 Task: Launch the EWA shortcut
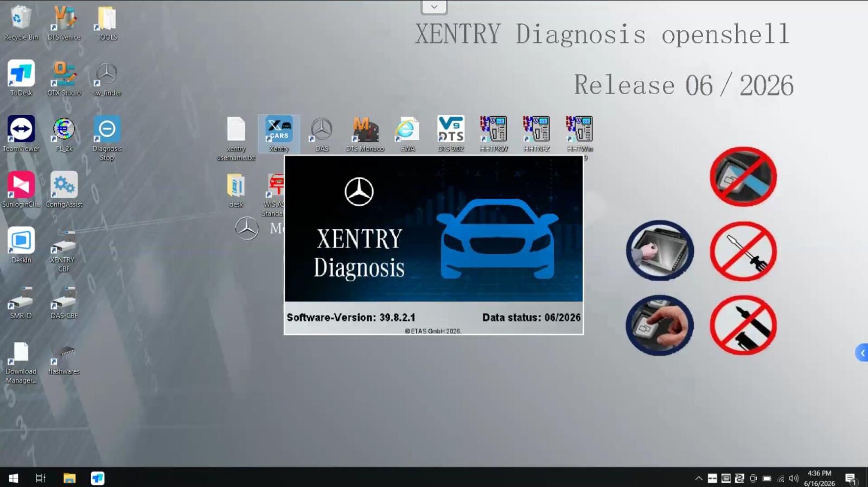(x=407, y=134)
